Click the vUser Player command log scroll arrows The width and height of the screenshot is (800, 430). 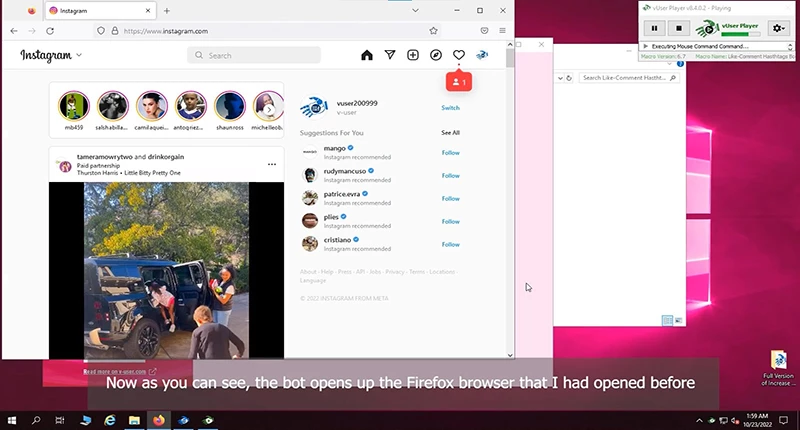click(x=790, y=46)
